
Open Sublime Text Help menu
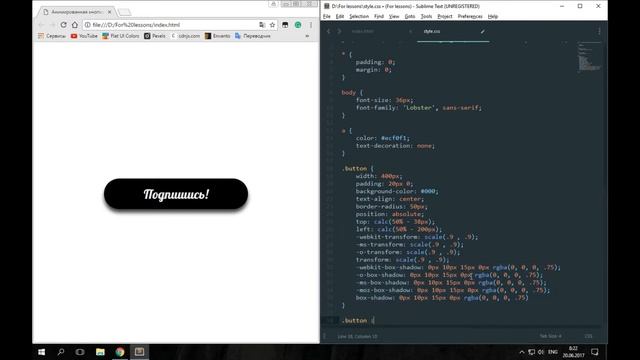click(493, 16)
